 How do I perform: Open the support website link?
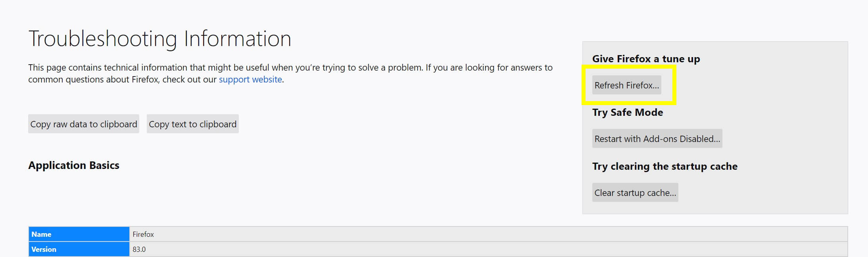coord(250,79)
